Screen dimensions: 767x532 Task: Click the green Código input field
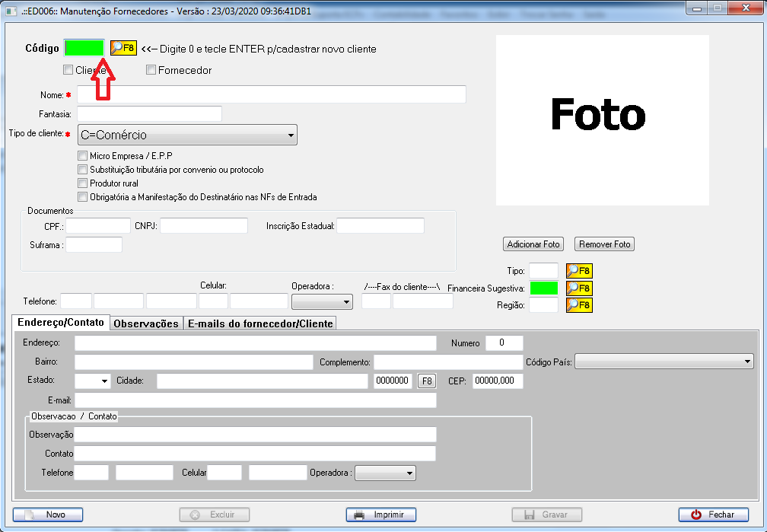click(84, 48)
